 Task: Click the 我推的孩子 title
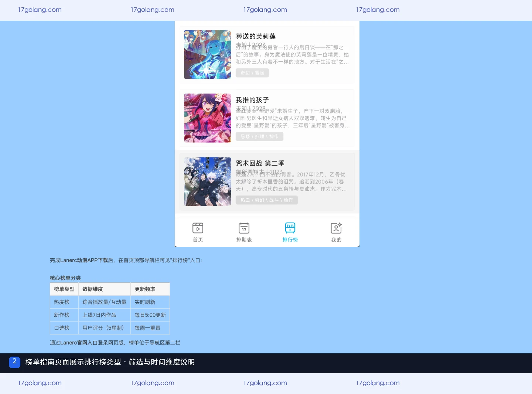252,100
